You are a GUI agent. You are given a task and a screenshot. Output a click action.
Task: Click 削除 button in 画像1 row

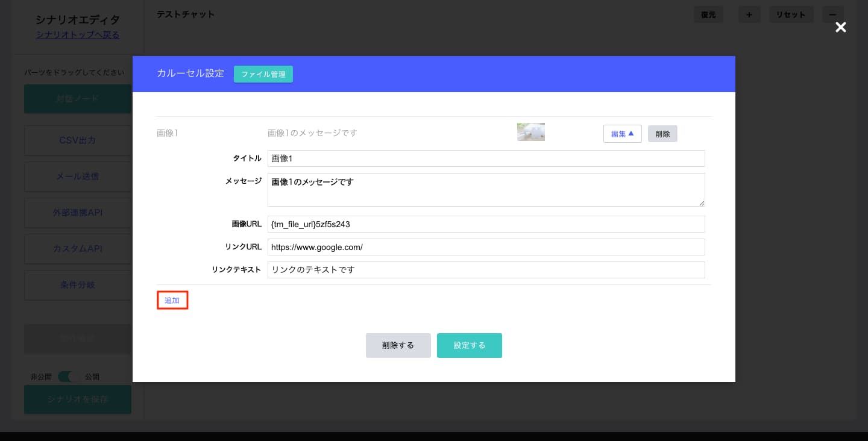coord(662,134)
